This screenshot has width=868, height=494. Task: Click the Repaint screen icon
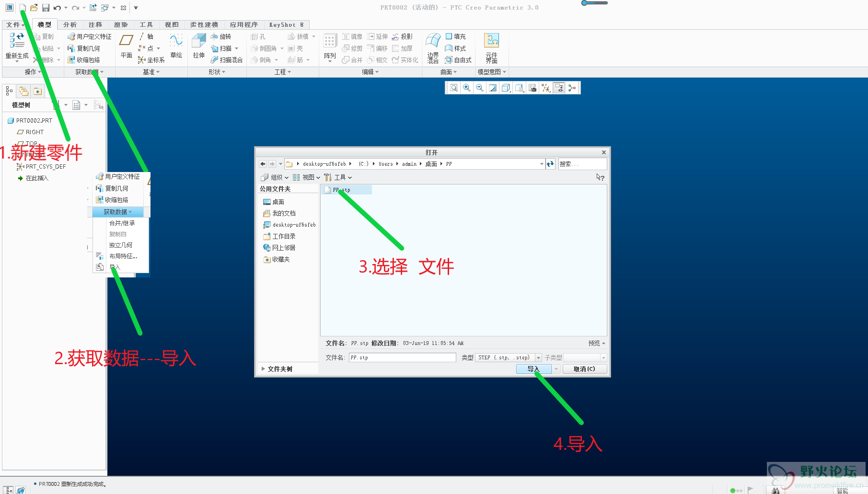(493, 88)
